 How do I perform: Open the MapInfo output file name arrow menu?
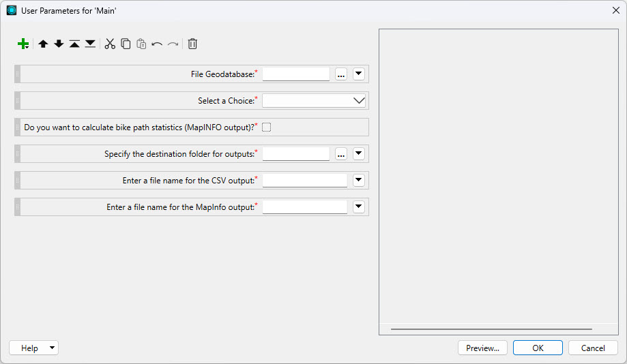click(x=359, y=207)
